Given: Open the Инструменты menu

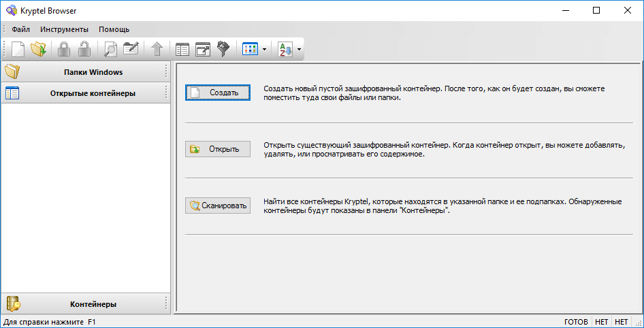Looking at the screenshot, I should [x=65, y=29].
